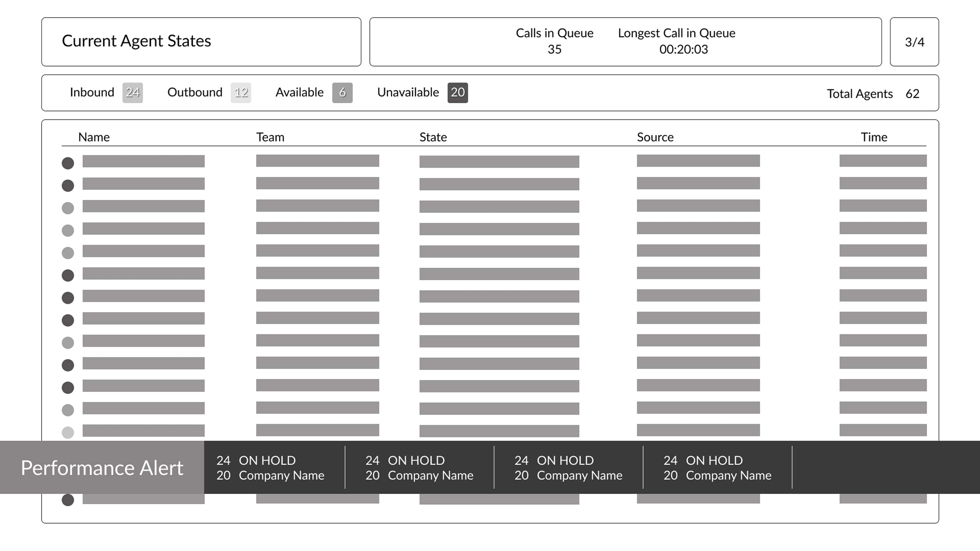The height and width of the screenshot is (551, 980).
Task: Open sorting on the Name column header
Action: tap(94, 137)
